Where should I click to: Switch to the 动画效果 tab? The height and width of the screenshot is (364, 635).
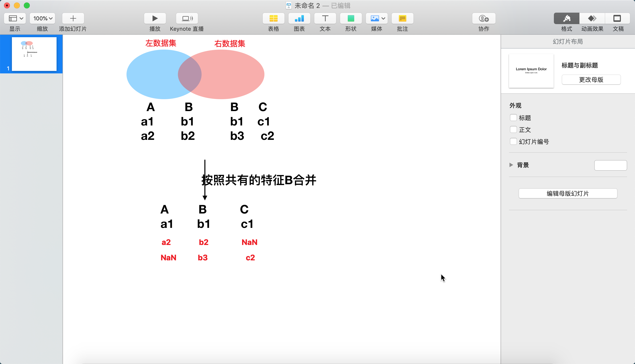click(x=592, y=19)
